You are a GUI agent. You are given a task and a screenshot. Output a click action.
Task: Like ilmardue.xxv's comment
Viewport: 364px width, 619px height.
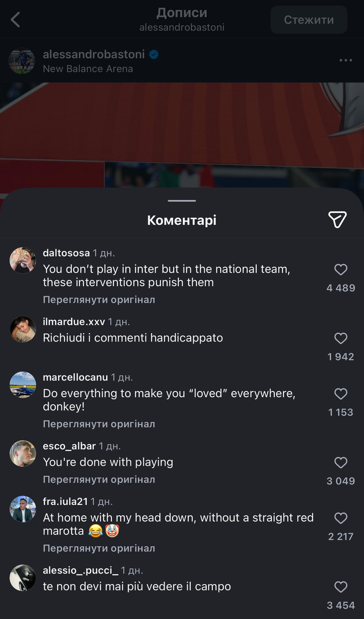tap(341, 338)
